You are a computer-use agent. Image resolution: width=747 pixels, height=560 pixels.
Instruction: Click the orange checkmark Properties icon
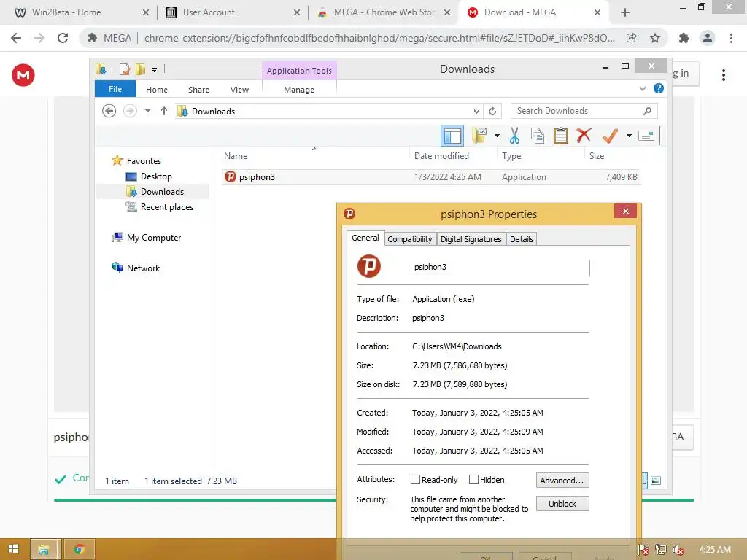coord(610,136)
